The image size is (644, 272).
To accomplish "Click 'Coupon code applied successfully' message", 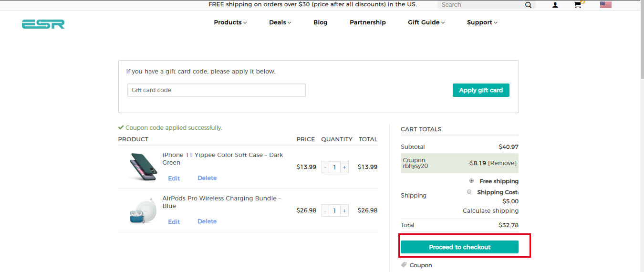I will click(x=174, y=128).
